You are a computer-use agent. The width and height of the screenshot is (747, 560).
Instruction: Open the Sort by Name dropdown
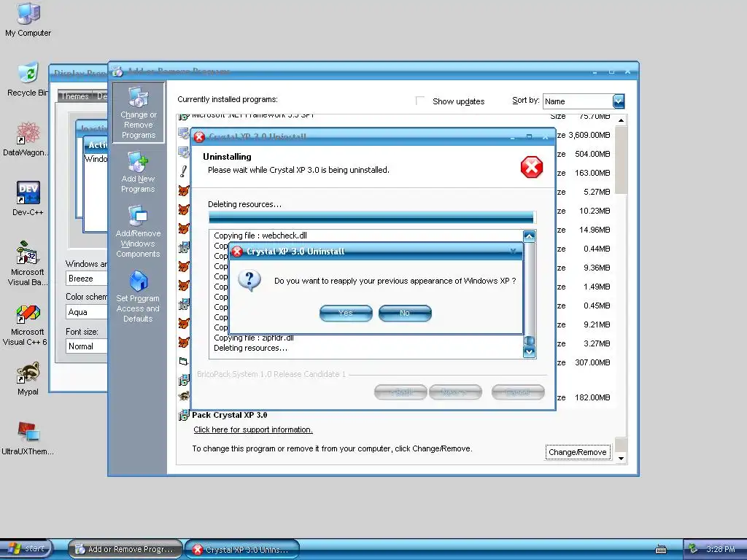(619, 101)
